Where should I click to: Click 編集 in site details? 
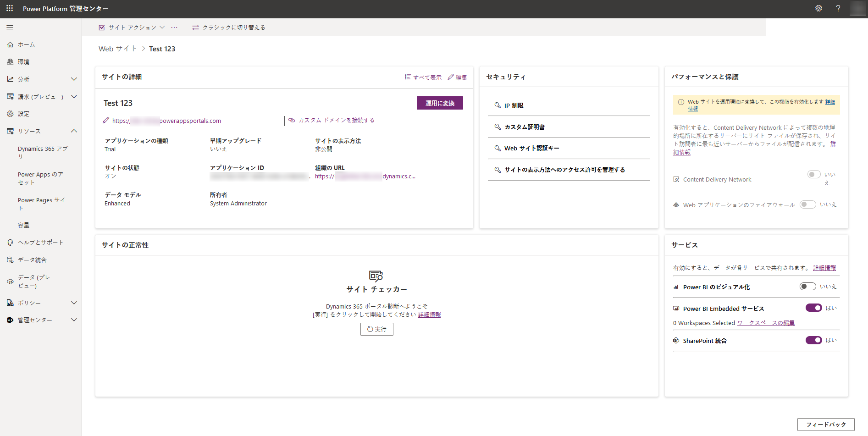click(x=457, y=77)
